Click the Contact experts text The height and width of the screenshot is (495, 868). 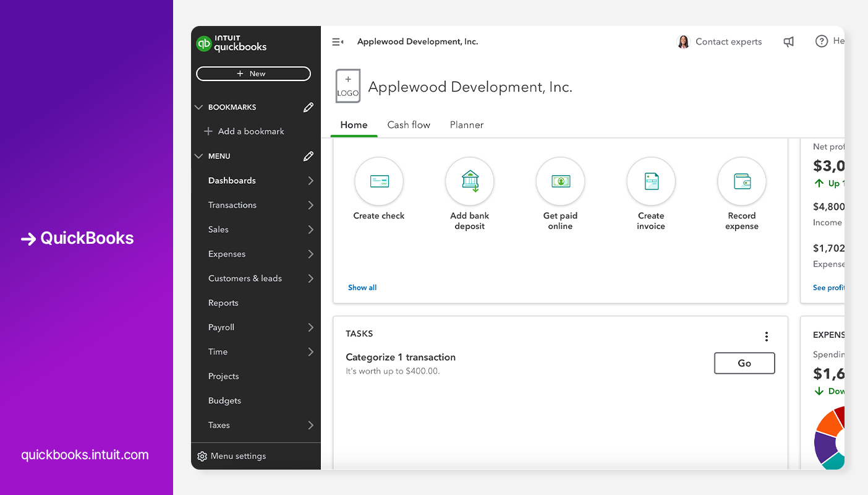pos(728,41)
